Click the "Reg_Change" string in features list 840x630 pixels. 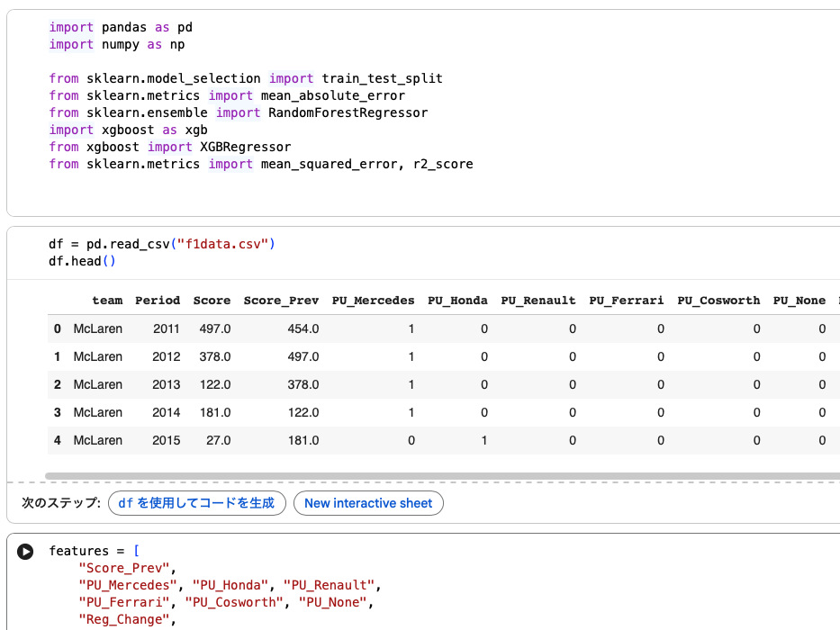point(123,619)
